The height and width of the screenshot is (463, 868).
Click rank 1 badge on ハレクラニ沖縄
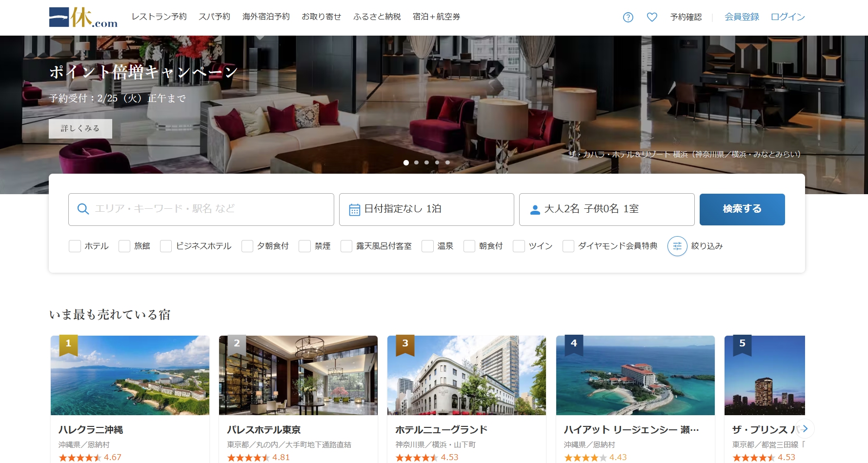click(68, 345)
